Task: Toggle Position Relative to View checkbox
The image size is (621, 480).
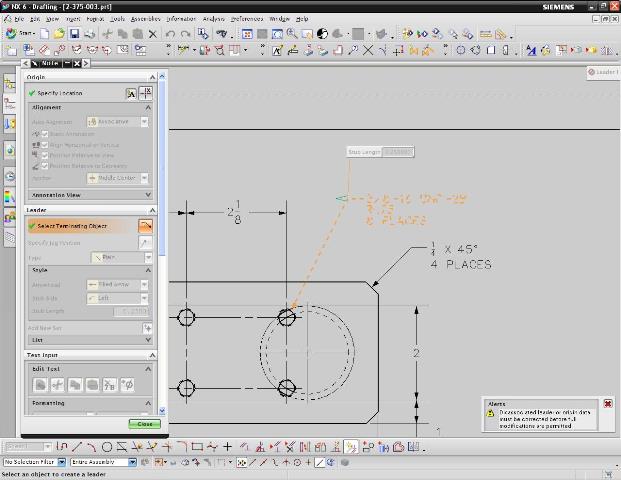Action: click(x=45, y=155)
